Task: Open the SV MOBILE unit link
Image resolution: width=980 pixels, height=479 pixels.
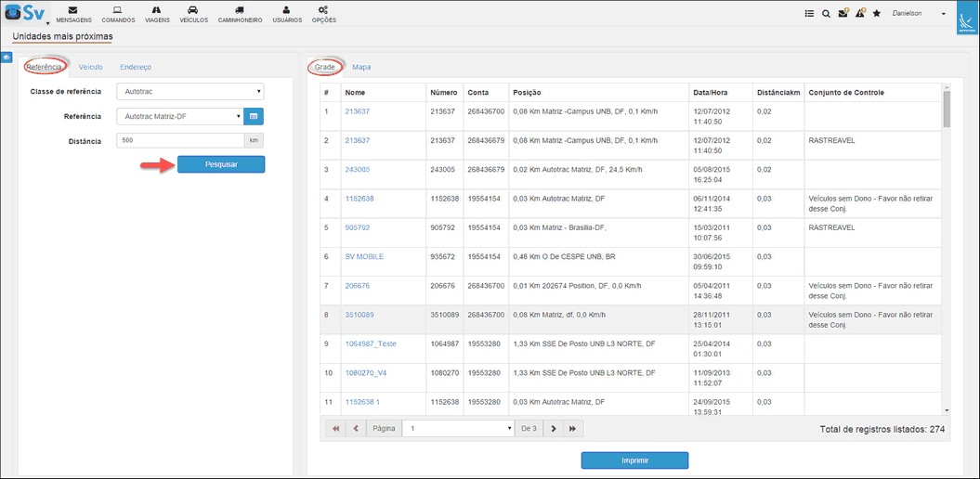Action: click(x=364, y=257)
